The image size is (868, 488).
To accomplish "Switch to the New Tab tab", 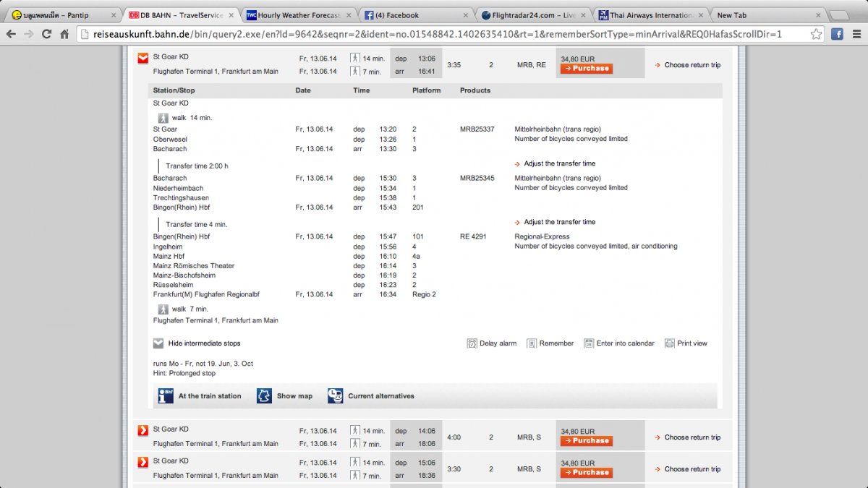I will click(x=767, y=14).
